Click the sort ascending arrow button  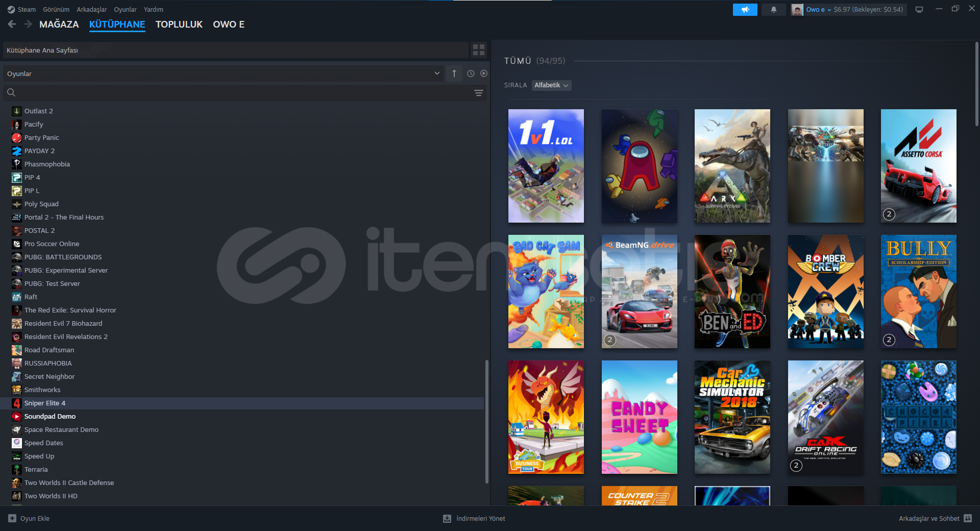[x=454, y=74]
